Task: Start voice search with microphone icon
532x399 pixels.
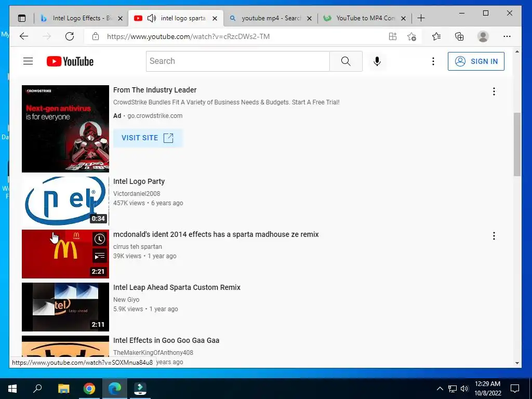Action: coord(377,61)
